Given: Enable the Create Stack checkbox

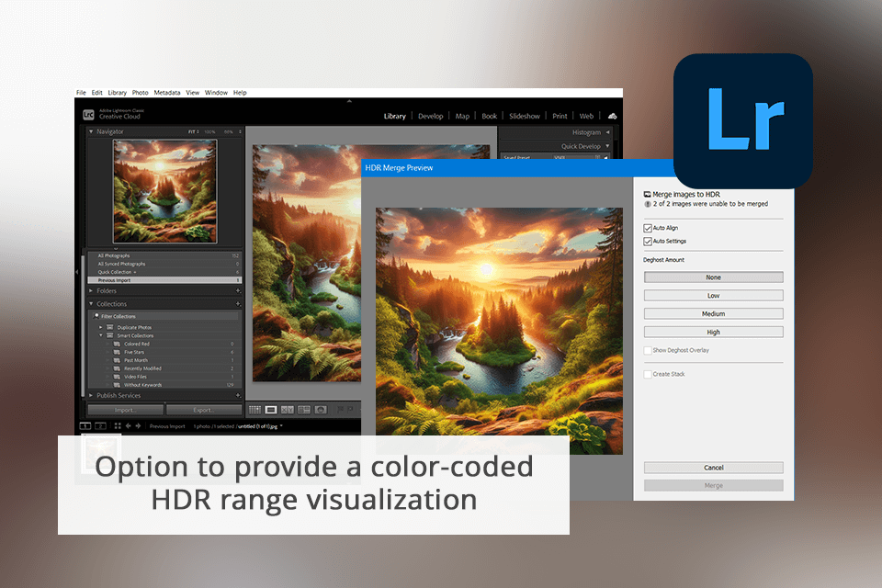Looking at the screenshot, I should pos(648,374).
